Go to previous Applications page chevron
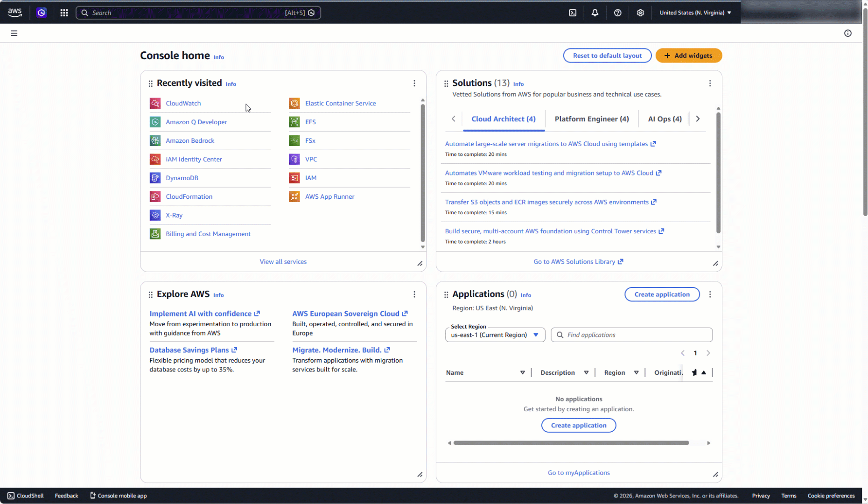The width and height of the screenshot is (868, 504). (683, 353)
